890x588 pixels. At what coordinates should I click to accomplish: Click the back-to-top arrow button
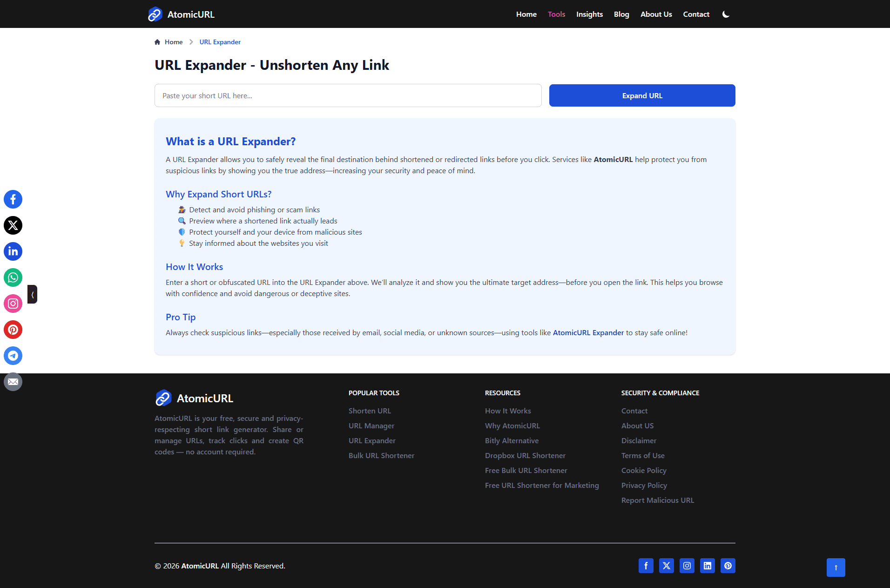(836, 568)
